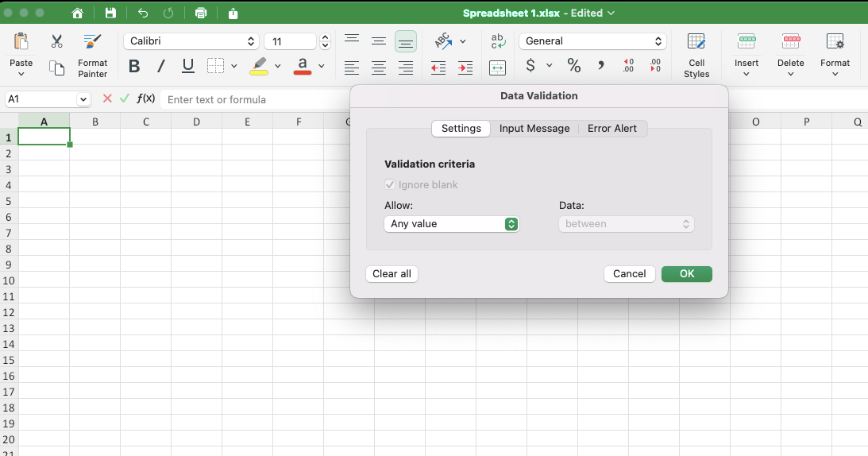Click the Save icon in title bar
Viewport: 868px width, 456px height.
click(110, 14)
